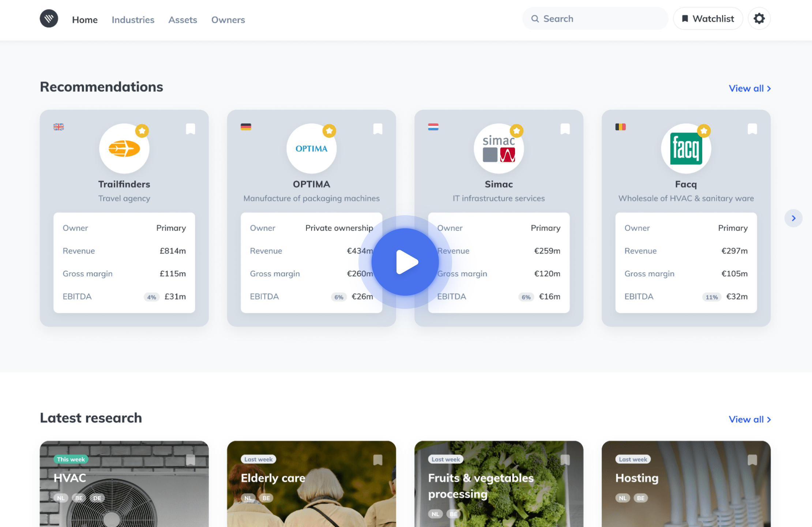Image resolution: width=812 pixels, height=527 pixels.
Task: Bookmark the Fruits & vegetables processing card
Action: (565, 460)
